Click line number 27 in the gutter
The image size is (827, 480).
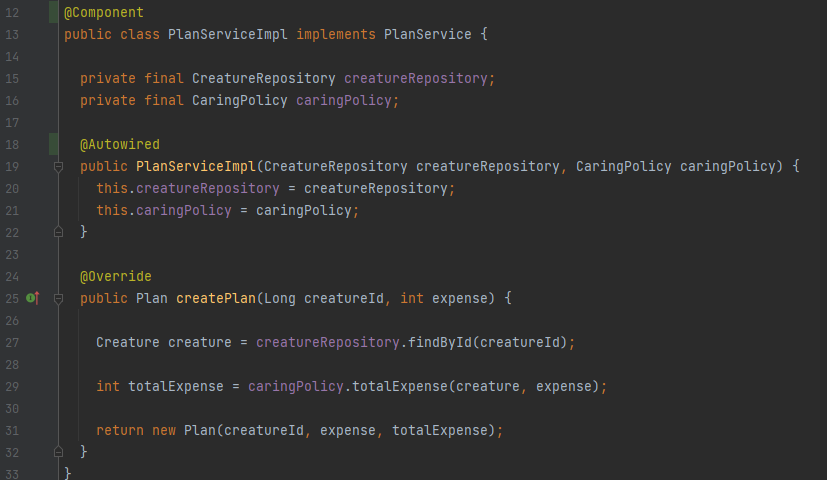pos(12,343)
